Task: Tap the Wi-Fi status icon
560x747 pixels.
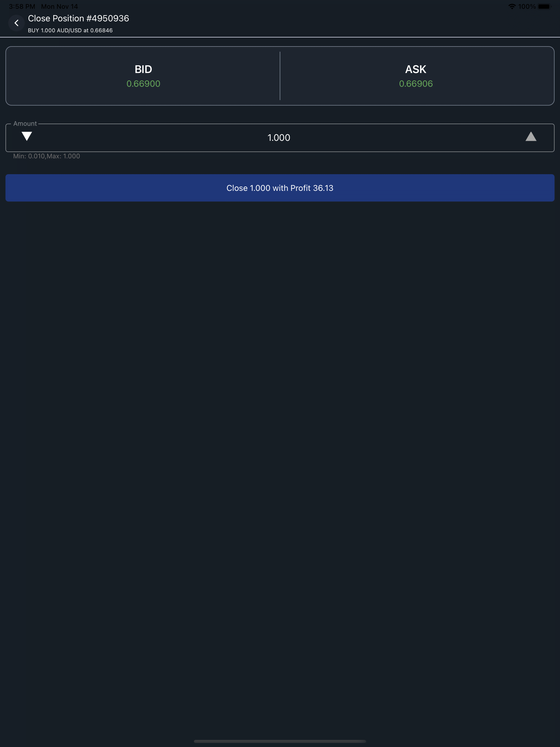Action: click(x=512, y=6)
